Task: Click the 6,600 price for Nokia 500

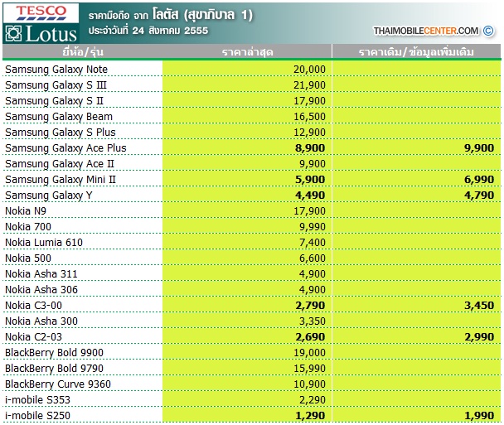Action: 313,258
